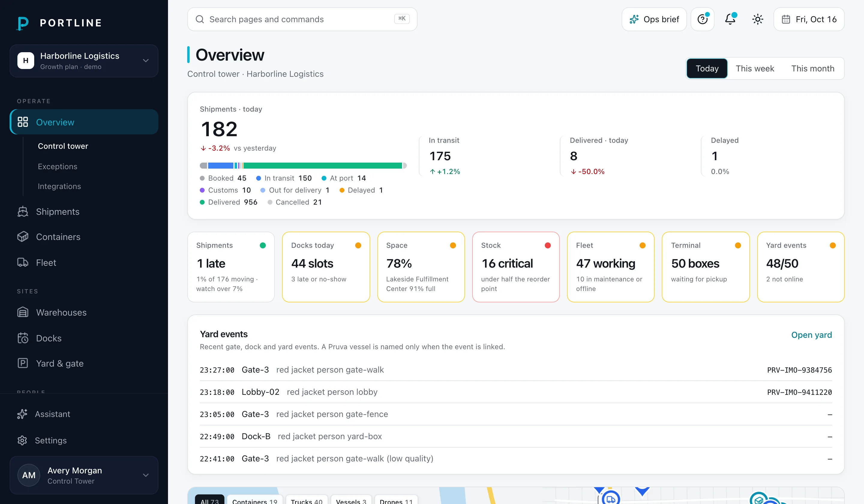Switch range to This week

click(754, 69)
